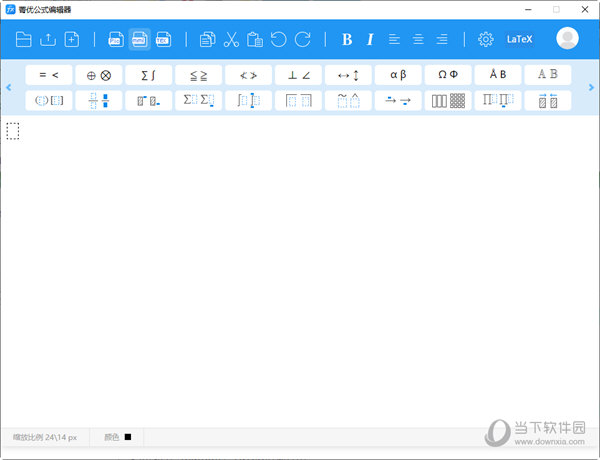600x460 pixels.
Task: Click the LaTeX button
Action: (x=520, y=40)
